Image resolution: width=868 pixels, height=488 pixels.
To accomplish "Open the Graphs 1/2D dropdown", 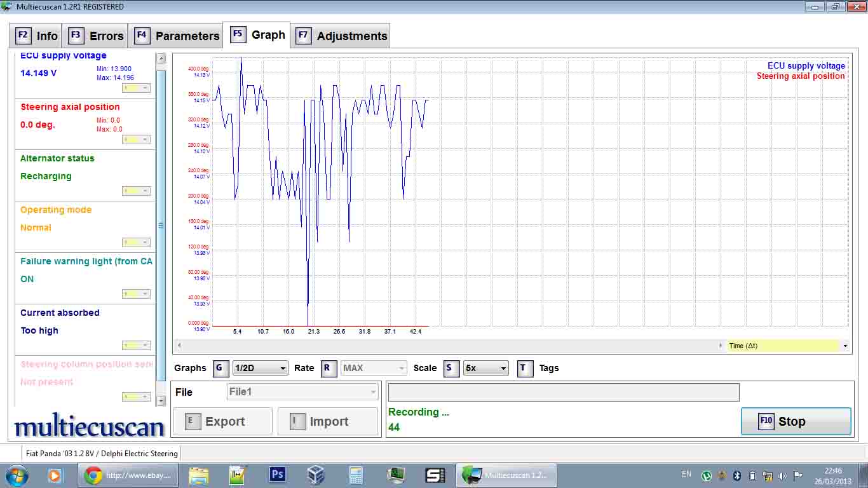I will (261, 369).
